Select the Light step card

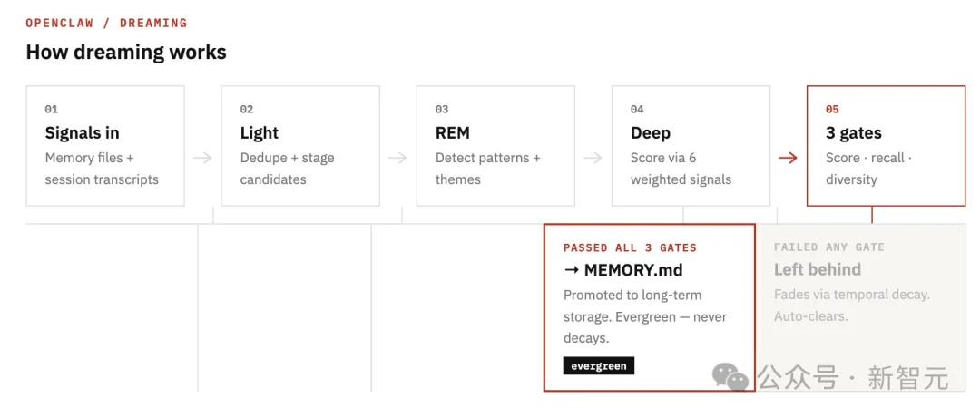[300, 146]
